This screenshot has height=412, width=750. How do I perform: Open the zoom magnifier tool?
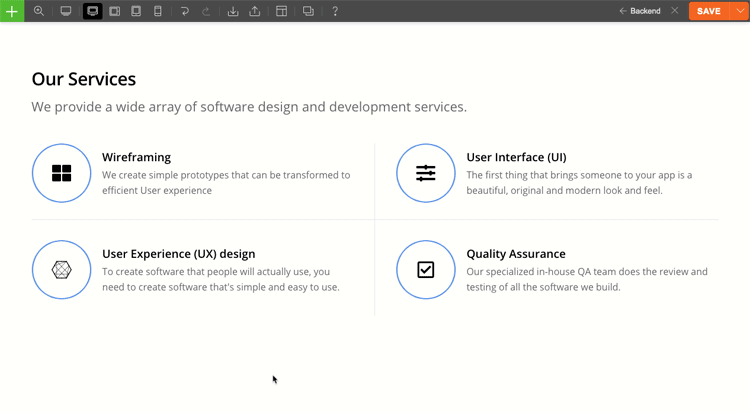coord(39,11)
